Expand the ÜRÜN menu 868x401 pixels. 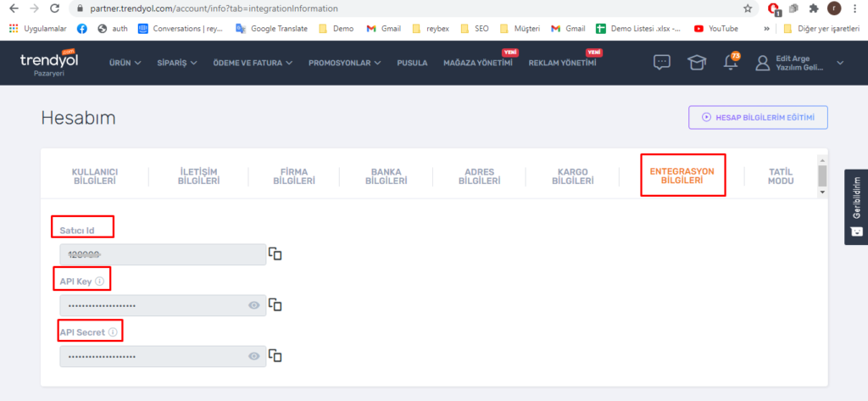point(125,63)
